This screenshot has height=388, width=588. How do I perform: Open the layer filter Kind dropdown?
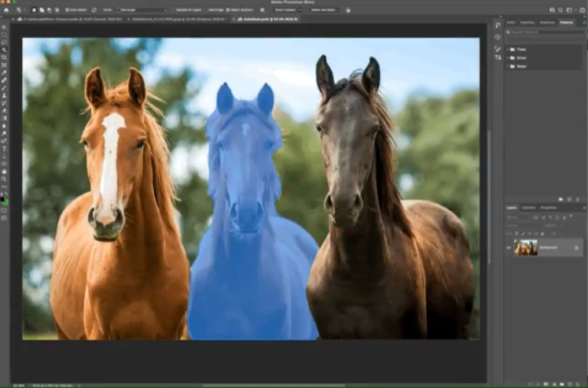(519, 217)
